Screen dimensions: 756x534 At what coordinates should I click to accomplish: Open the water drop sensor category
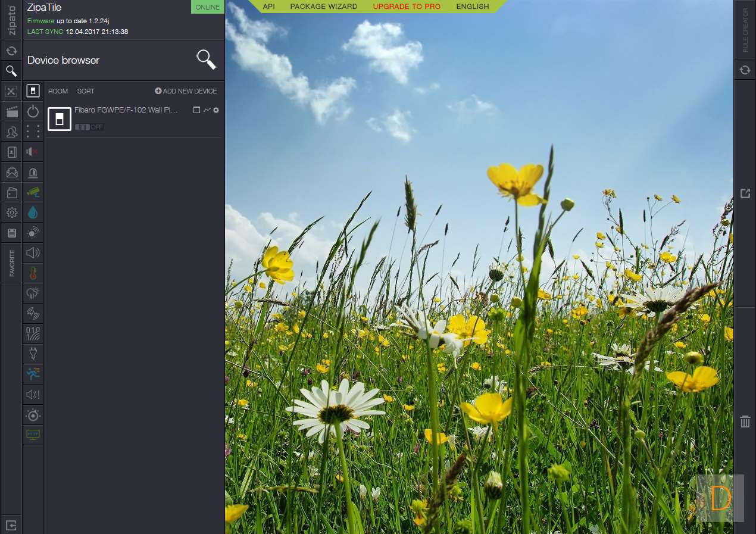33,213
